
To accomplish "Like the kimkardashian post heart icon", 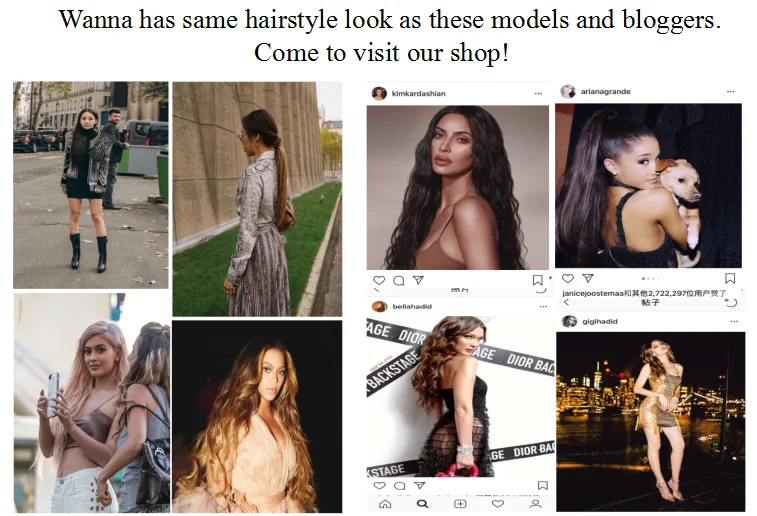I will coord(379,280).
